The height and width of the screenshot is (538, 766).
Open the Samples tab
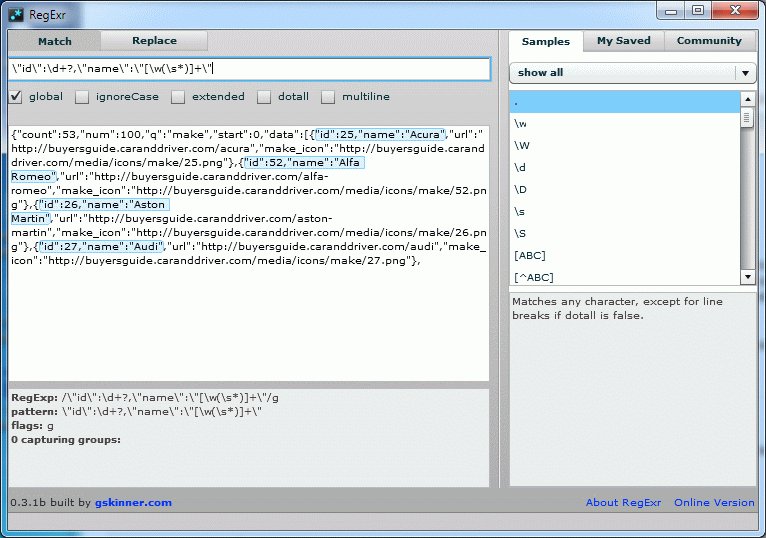(x=546, y=42)
